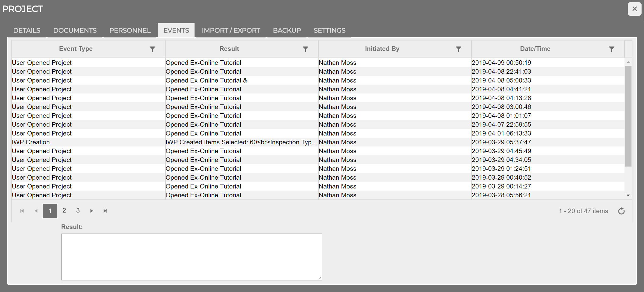Click the grid scrollbar down arrow
644x292 pixels.
click(x=628, y=195)
